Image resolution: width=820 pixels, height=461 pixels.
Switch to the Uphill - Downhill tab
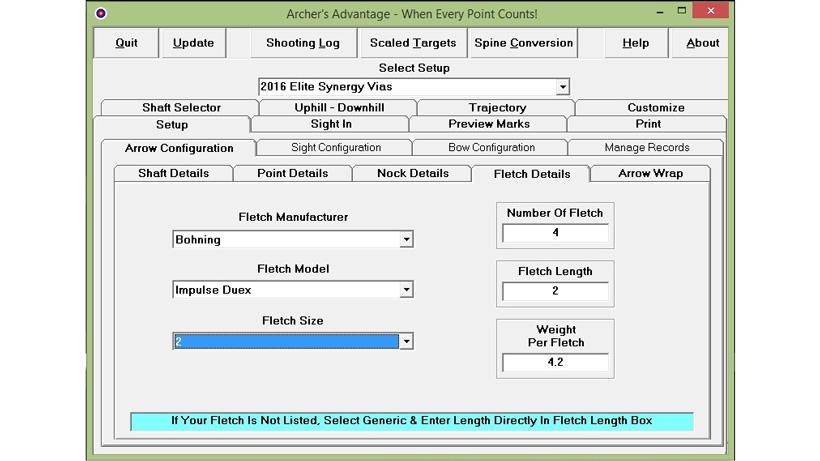tap(339, 107)
